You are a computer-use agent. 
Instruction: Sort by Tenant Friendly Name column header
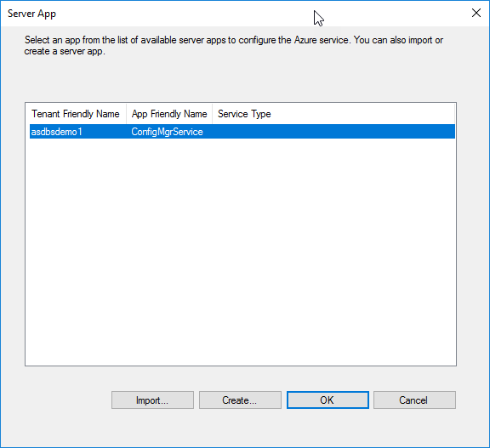[76, 114]
